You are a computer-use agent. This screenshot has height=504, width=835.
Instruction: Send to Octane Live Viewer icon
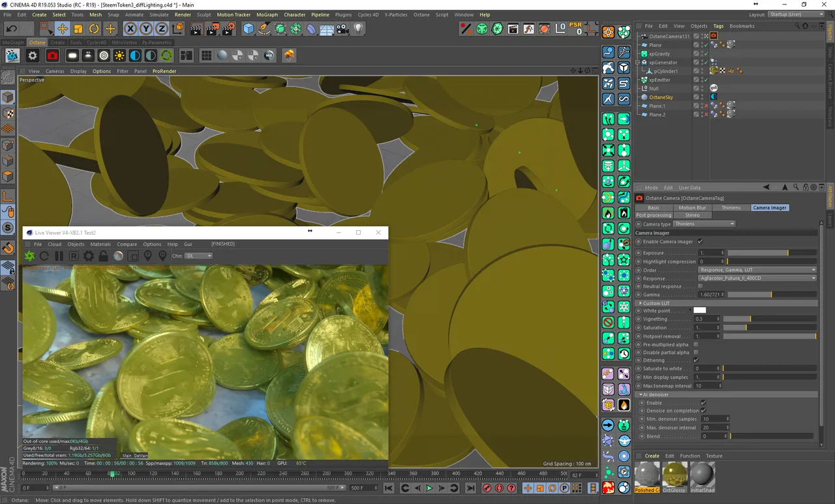[x=29, y=256]
